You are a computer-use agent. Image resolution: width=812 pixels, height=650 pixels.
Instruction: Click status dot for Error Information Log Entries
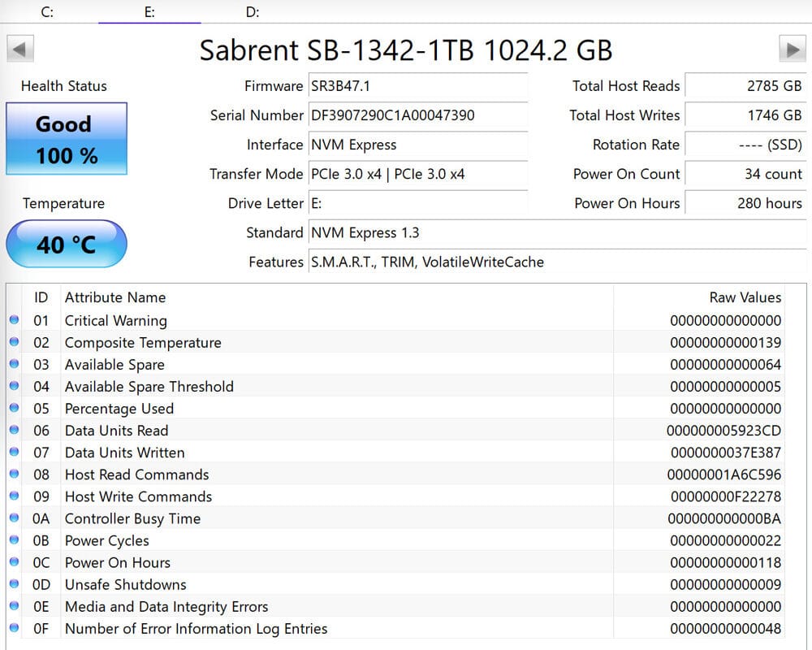pyautogui.click(x=14, y=628)
